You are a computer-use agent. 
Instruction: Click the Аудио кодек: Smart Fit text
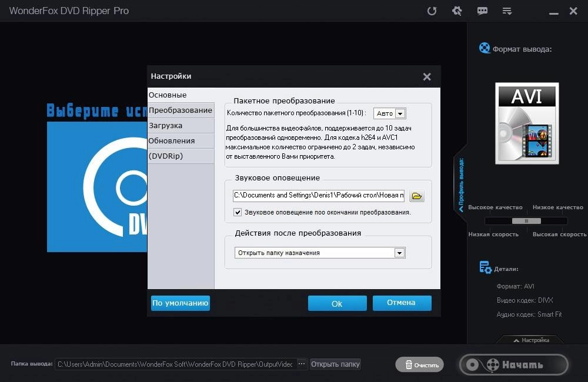[529, 314]
